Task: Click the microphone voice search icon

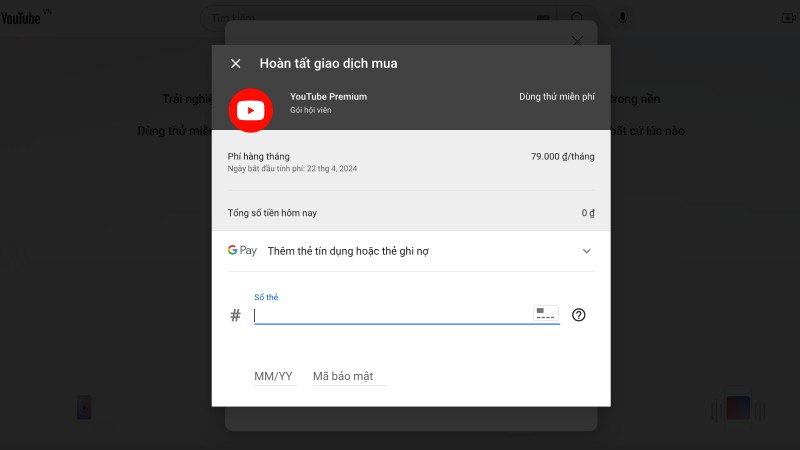Action: [622, 18]
